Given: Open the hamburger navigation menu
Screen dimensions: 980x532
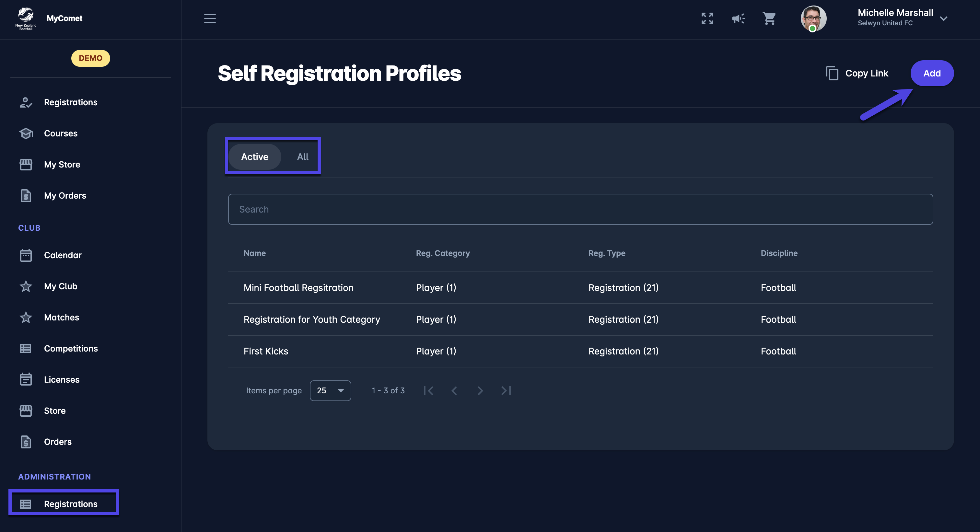Looking at the screenshot, I should pos(210,18).
